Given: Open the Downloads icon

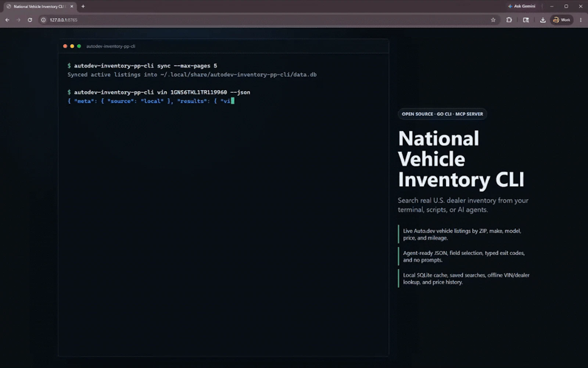Looking at the screenshot, I should 542,20.
